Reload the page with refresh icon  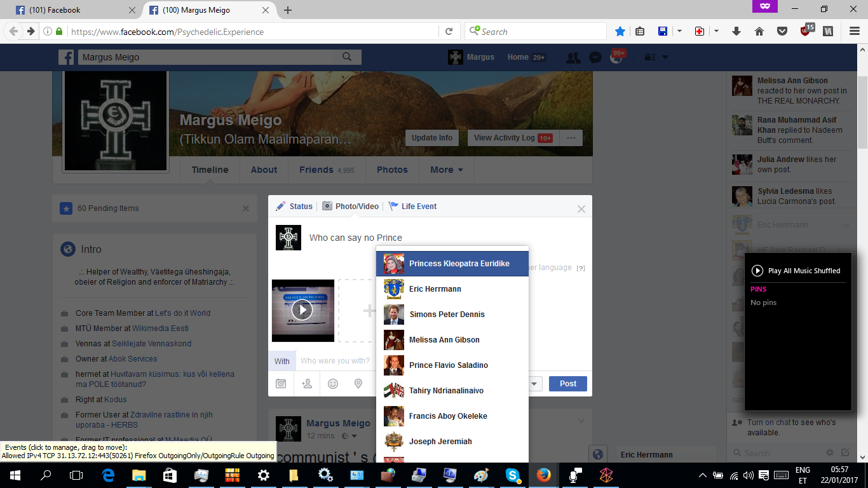point(449,32)
